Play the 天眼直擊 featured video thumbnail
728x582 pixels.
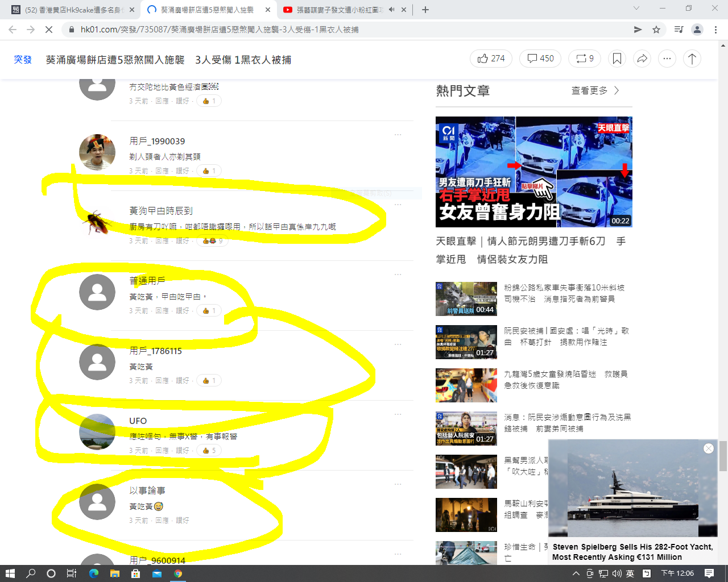(x=534, y=172)
